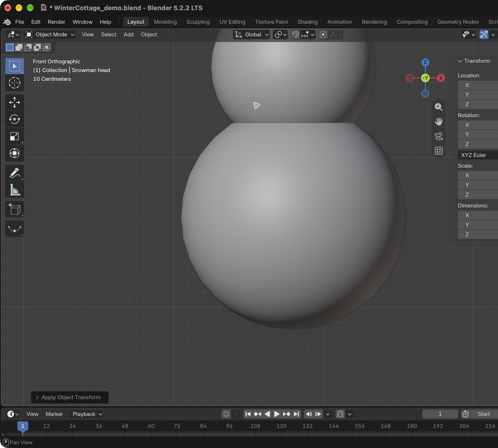Jump to the last frame
Image resolution: width=498 pixels, height=448 pixels.
click(296, 414)
